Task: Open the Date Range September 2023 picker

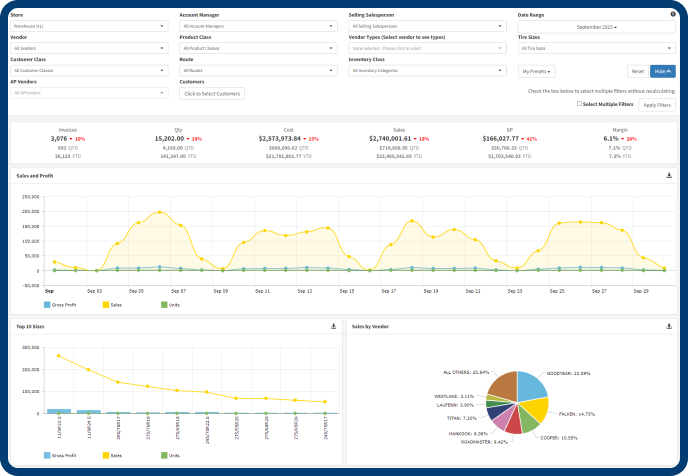Action: click(x=596, y=27)
